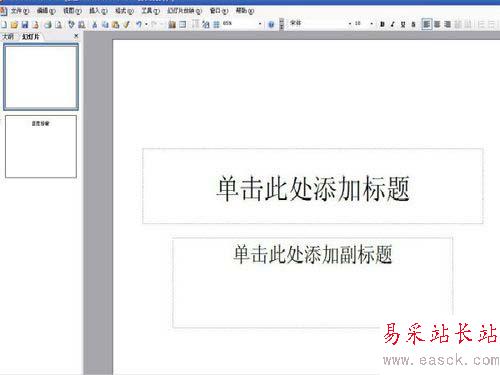Toggle Bold formatting
Screen dimensions: 500x375
click(x=382, y=24)
